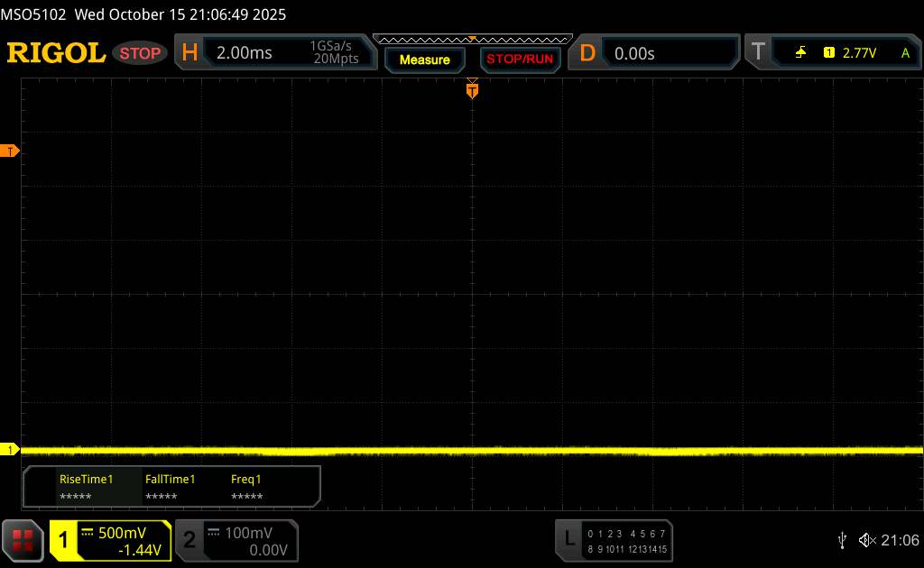Click the red STOP status badge
The image size is (924, 568).
click(142, 53)
